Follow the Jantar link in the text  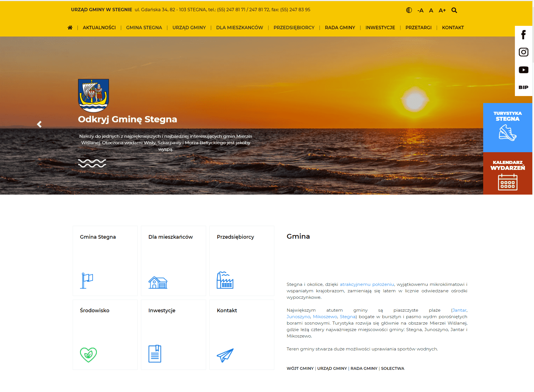pyautogui.click(x=459, y=310)
